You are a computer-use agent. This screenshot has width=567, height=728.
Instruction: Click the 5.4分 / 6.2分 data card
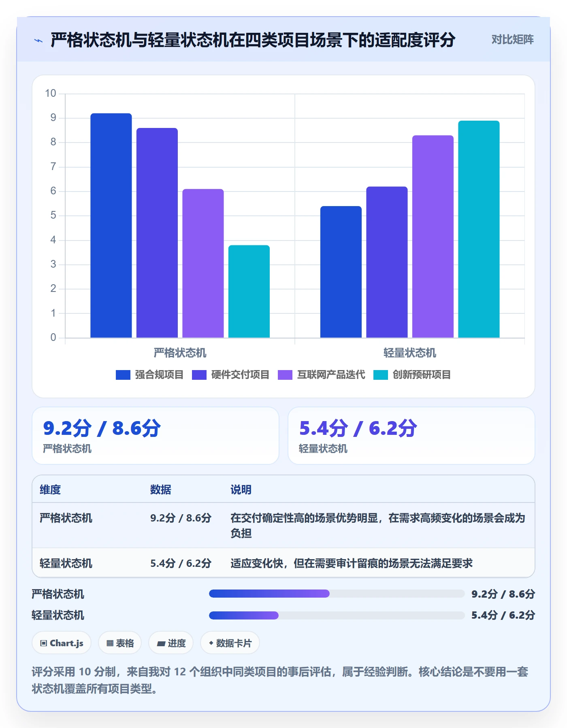tap(411, 436)
